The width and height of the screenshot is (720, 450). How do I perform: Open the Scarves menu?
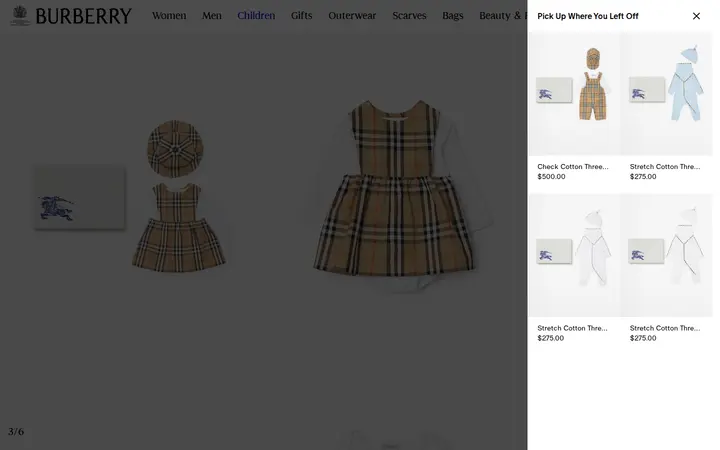[x=409, y=16]
